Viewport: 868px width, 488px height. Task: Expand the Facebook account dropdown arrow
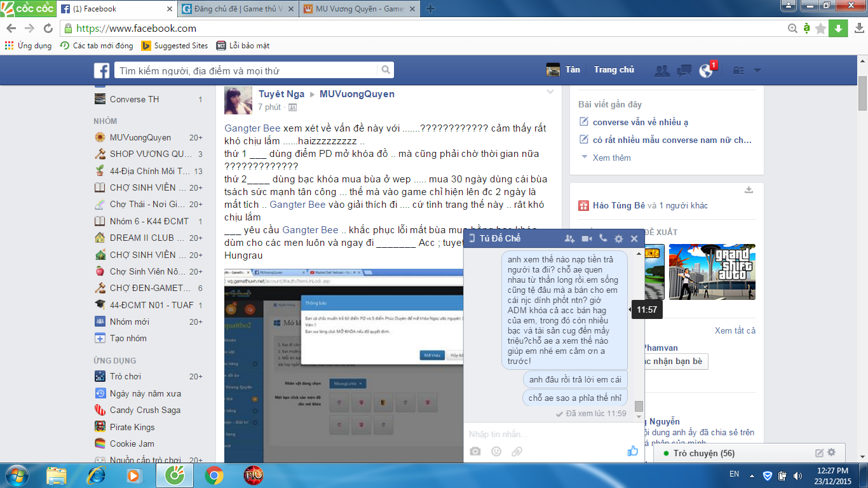click(x=757, y=71)
